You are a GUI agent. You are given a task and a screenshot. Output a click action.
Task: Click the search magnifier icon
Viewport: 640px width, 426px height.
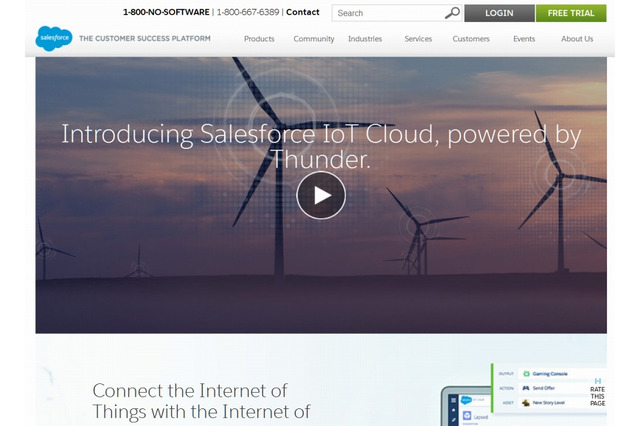click(452, 13)
